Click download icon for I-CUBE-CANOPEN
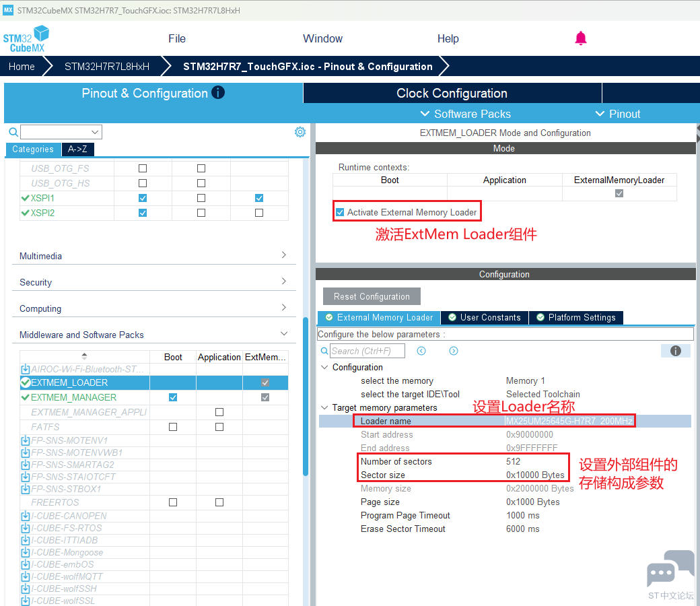700x606 pixels. [x=26, y=516]
